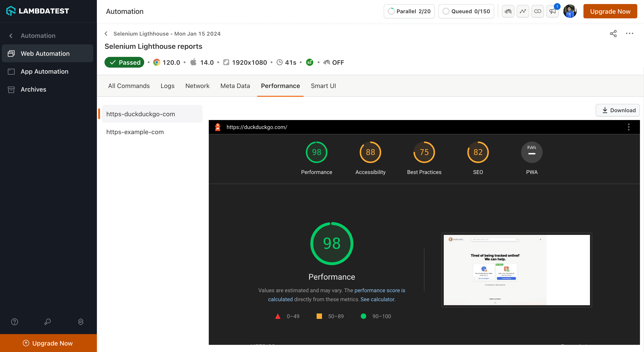Open Lighthouse report vertical dots menu
The height and width of the screenshot is (352, 644).
(x=629, y=127)
